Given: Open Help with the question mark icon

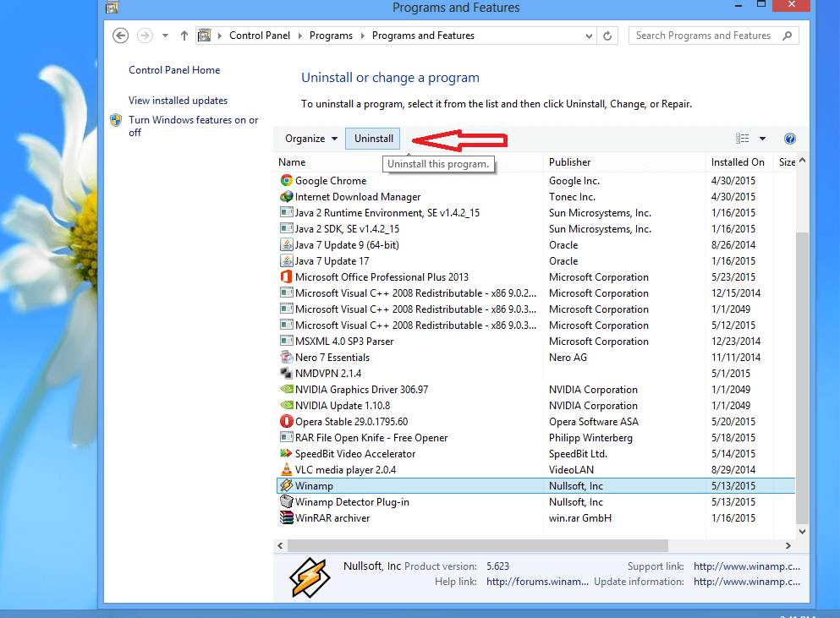Looking at the screenshot, I should coord(789,139).
